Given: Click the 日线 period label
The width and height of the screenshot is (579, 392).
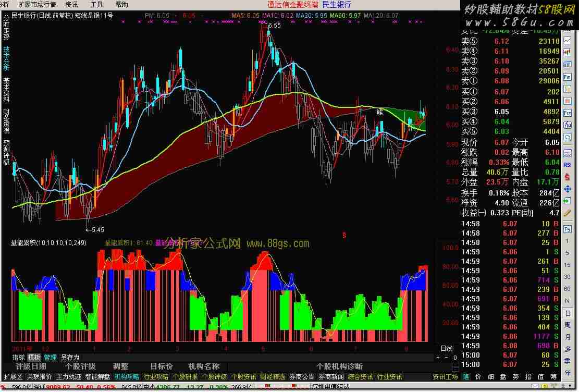Looking at the screenshot, I should click(x=447, y=348).
